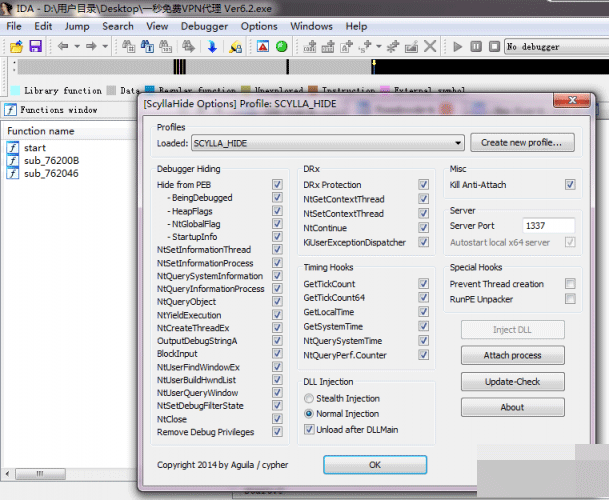Select function sub_762046 in list
Screen dimensions: 609x500
pyautogui.click(x=51, y=173)
